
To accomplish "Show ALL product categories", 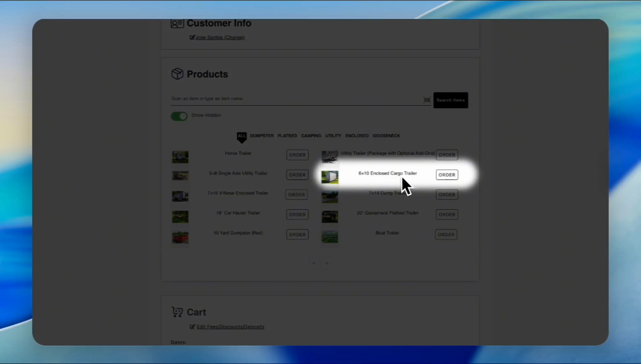I will click(242, 136).
